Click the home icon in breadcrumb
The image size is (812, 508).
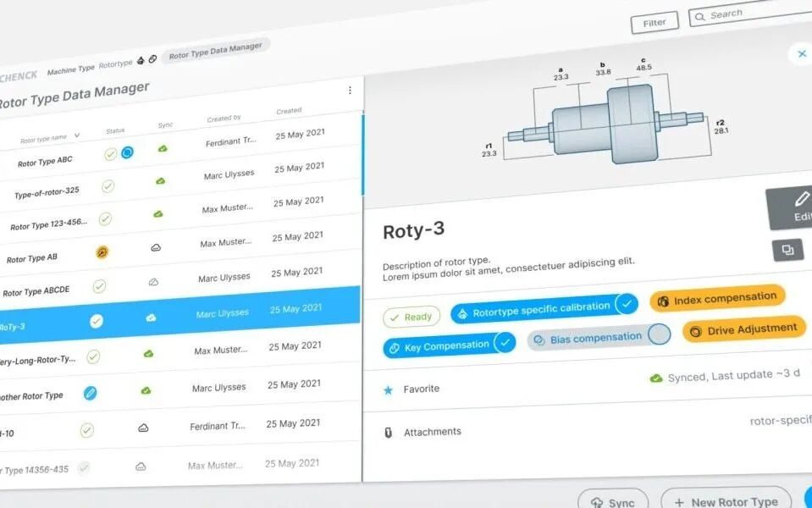(x=141, y=61)
